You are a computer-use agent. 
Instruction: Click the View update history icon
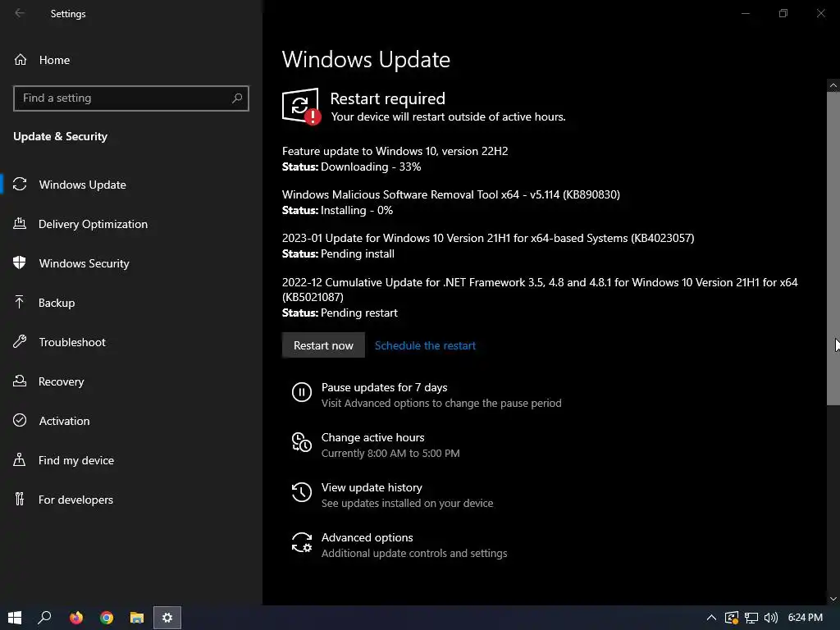click(302, 492)
